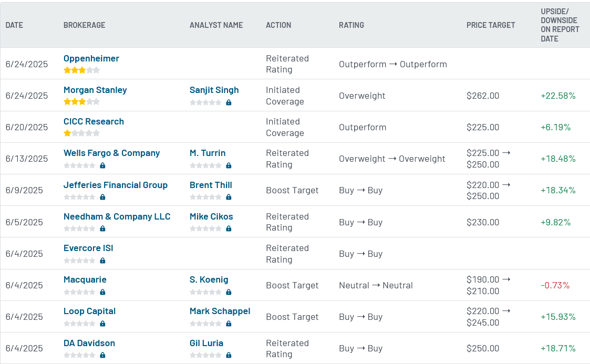The image size is (590, 364).
Task: Click the lock icon beside Gil Luria's rating
Action: pyautogui.click(x=229, y=356)
